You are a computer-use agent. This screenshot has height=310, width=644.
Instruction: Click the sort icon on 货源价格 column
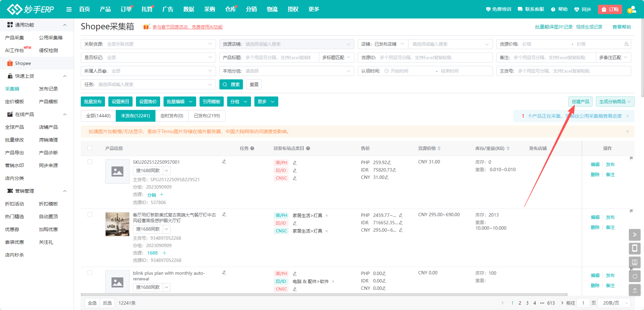coord(439,148)
